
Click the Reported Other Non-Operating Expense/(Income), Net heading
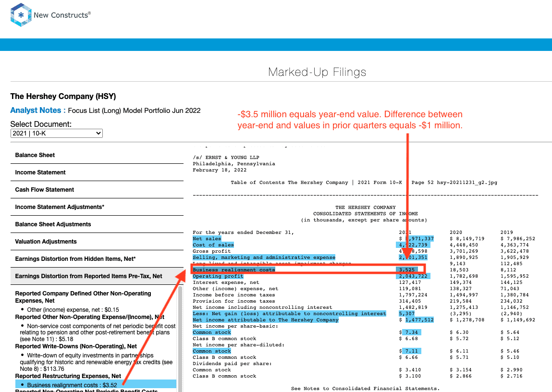point(90,317)
